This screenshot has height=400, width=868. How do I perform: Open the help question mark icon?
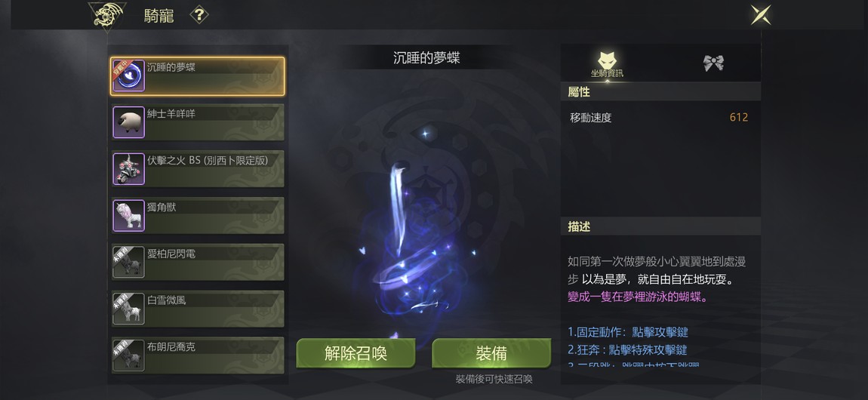199,15
